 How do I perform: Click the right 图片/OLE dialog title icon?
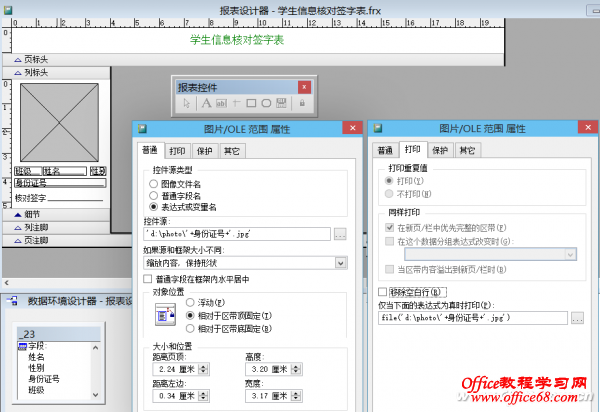378,128
